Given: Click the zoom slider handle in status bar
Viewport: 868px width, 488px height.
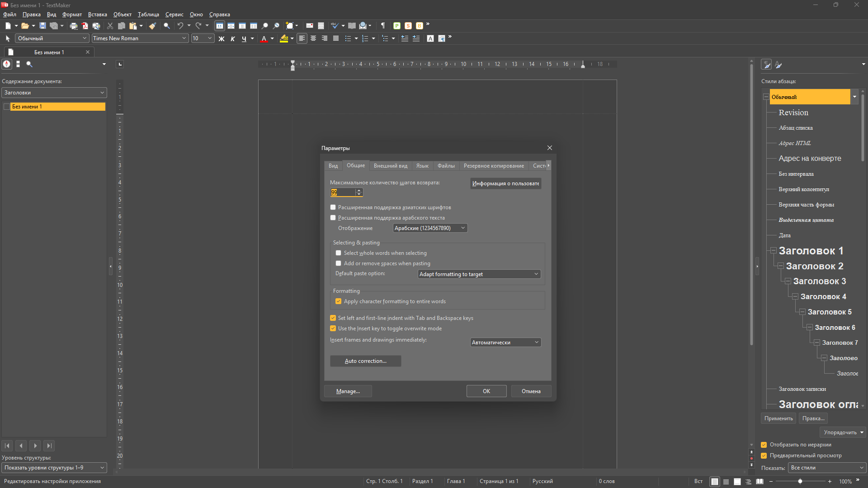Looking at the screenshot, I should (800, 482).
